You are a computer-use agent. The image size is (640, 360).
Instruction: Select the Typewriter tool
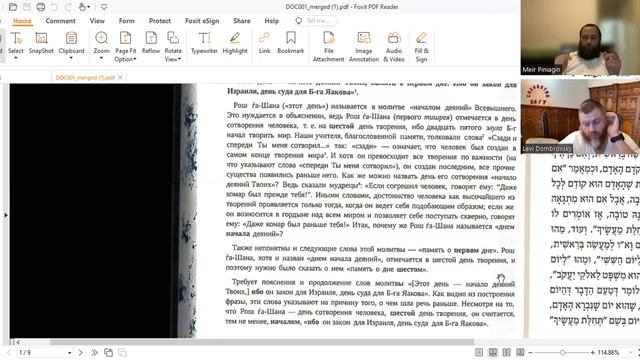point(204,43)
